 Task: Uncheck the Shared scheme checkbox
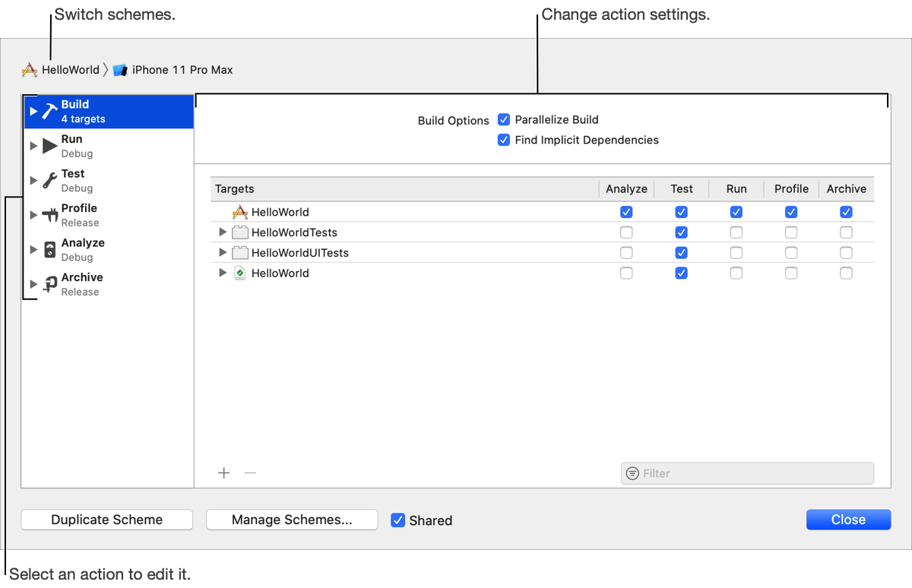(397, 520)
